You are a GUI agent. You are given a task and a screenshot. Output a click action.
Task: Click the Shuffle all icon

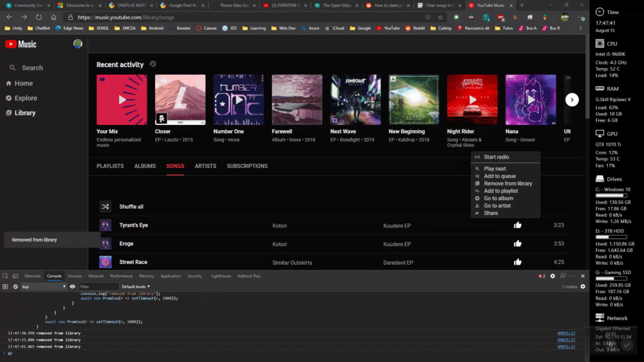click(105, 207)
